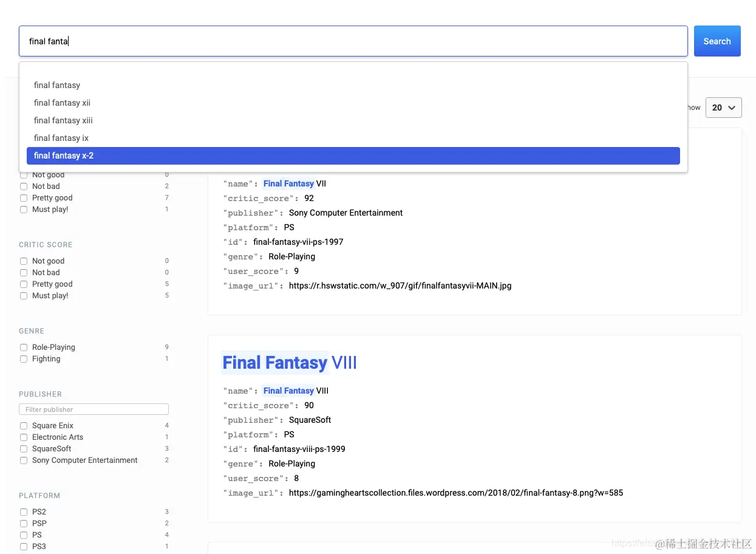Check the Pretty good checkbox with count 7
756x554 pixels.
click(24, 198)
